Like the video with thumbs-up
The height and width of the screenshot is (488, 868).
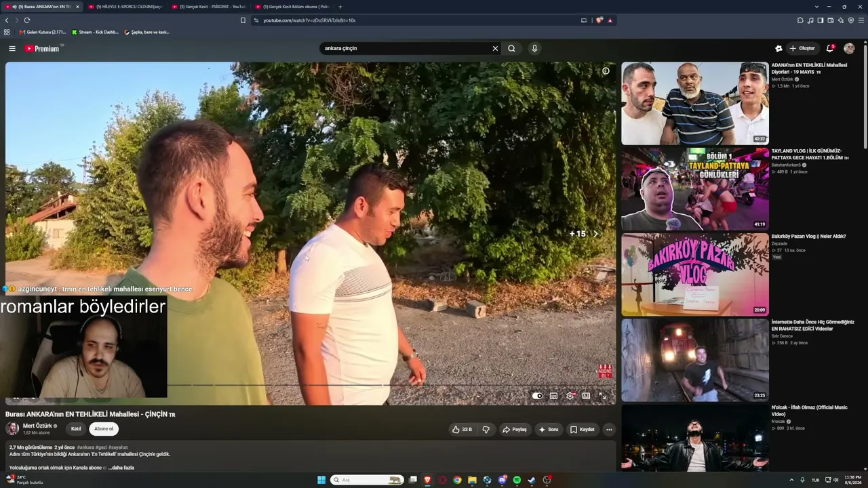(462, 429)
